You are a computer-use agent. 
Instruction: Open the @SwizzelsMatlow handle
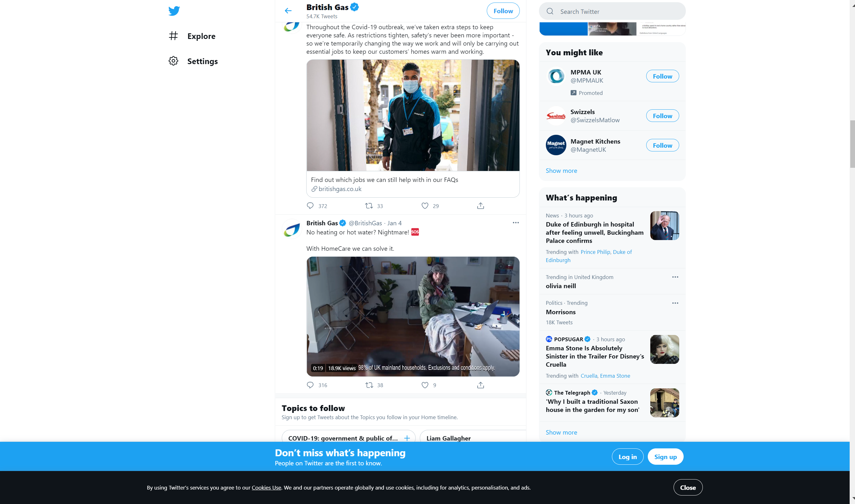595,120
